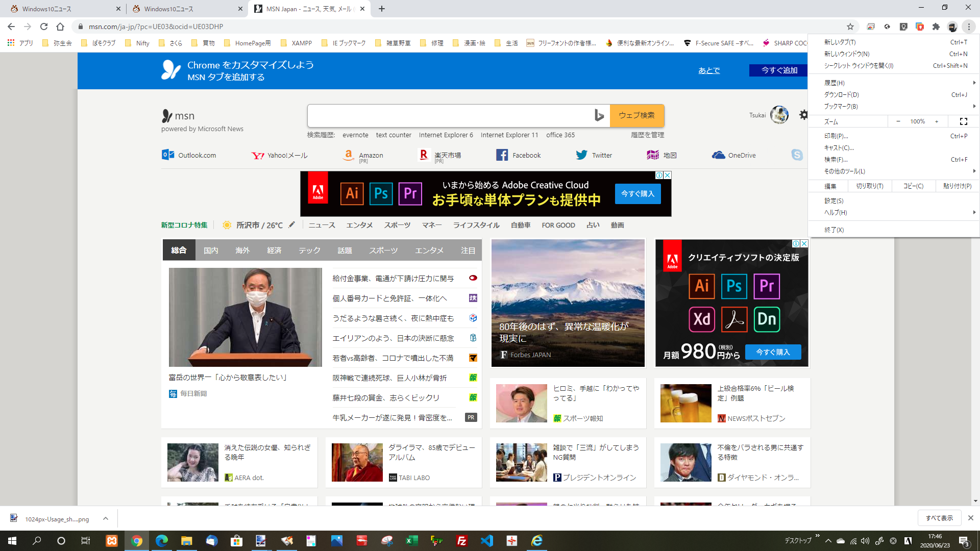
Task: Select 新しいウィンドウ(N) menu item
Action: click(x=893, y=54)
